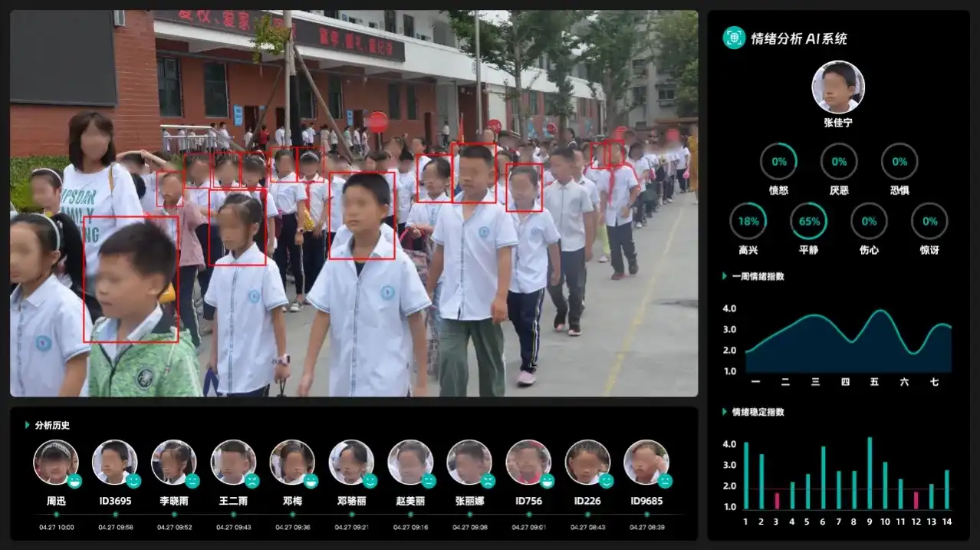Click the emoji badge on the ID9685 avatar

[x=665, y=481]
